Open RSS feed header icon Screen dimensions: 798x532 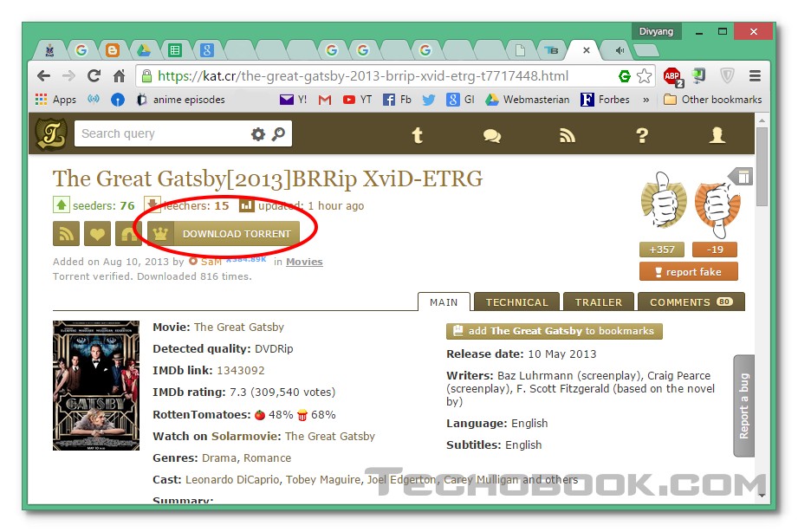pos(567,135)
